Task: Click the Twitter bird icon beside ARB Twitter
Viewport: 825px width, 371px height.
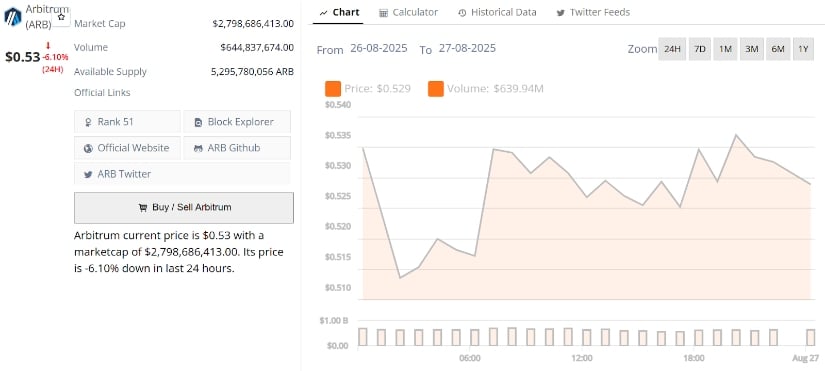Action: [88, 174]
